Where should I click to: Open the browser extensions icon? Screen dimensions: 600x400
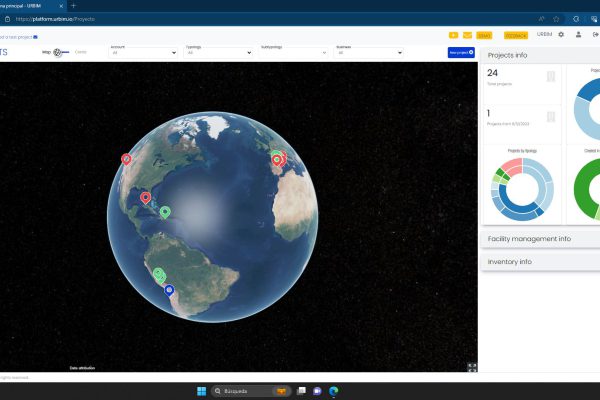click(576, 19)
